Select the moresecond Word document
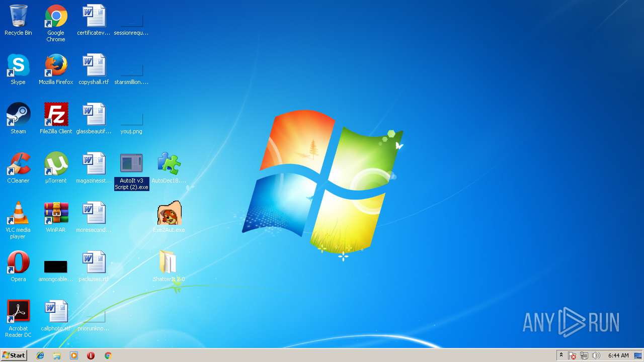 pos(94,217)
